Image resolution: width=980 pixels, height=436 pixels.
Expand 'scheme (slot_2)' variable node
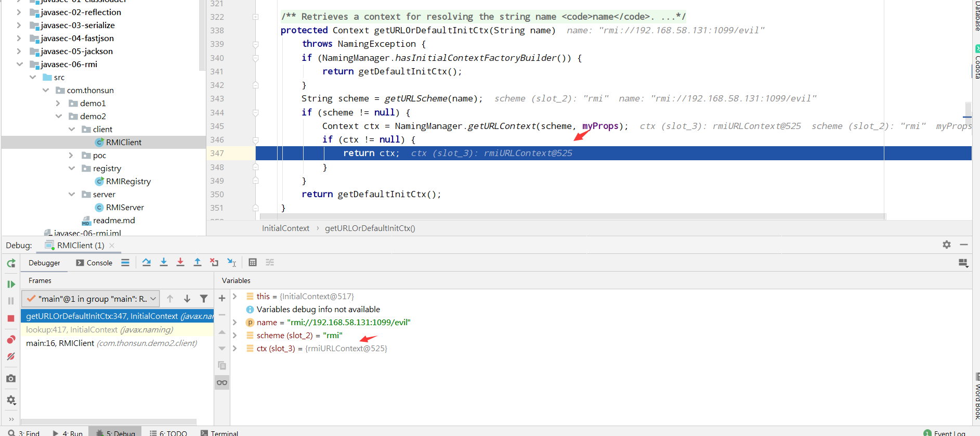pos(235,335)
